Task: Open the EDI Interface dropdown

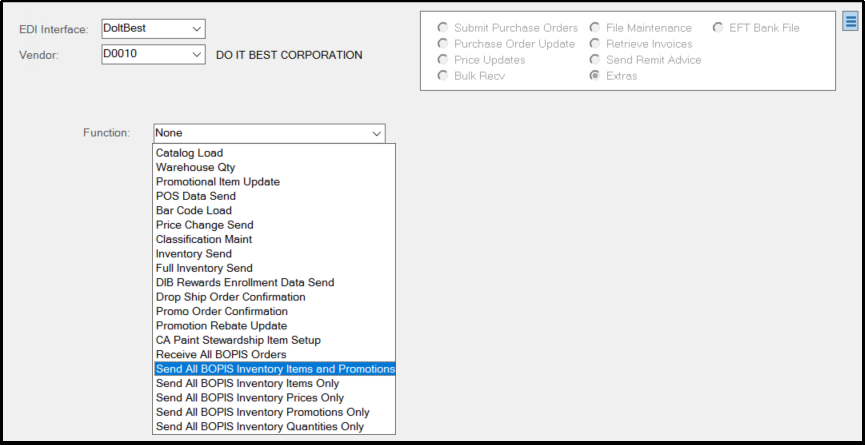Action: (196, 28)
